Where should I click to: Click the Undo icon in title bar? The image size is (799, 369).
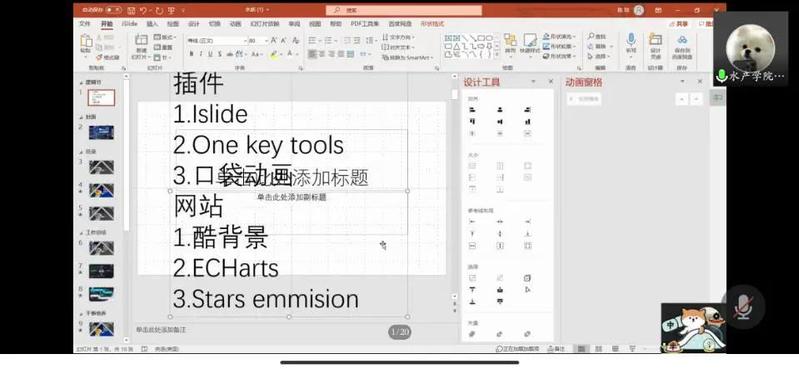coord(144,10)
